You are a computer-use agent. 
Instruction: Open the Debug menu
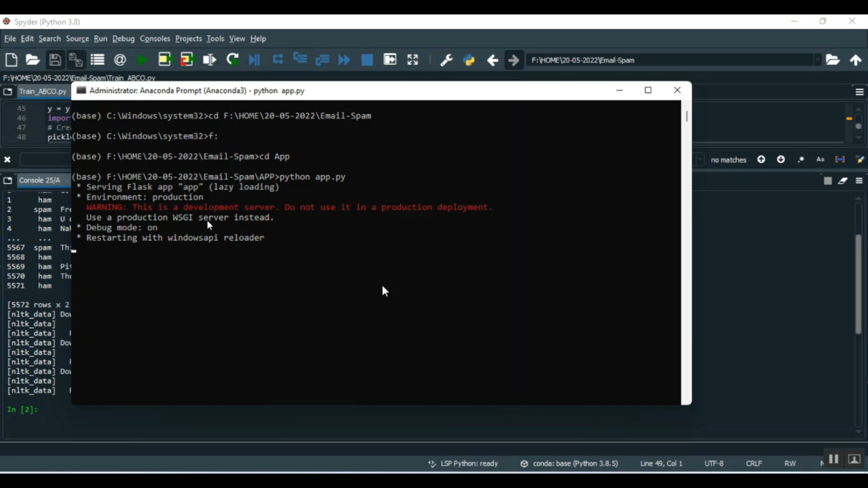(x=123, y=39)
